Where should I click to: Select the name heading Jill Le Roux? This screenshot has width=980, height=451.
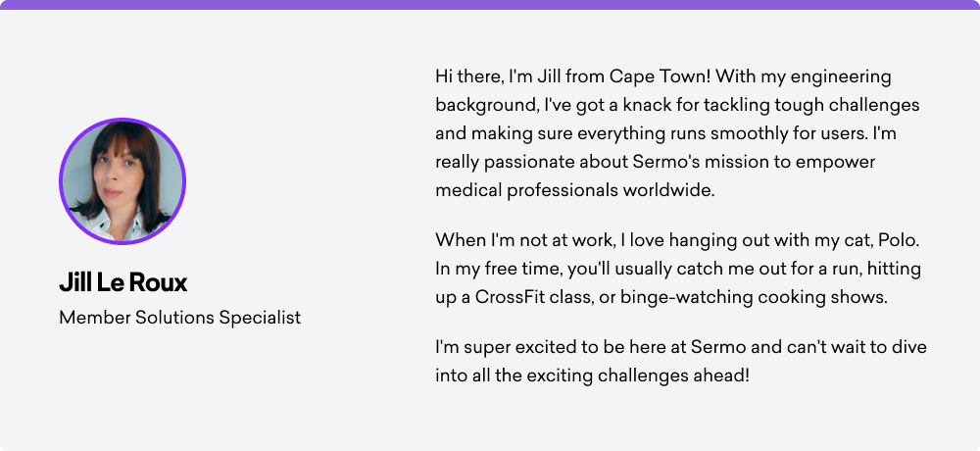tap(123, 283)
